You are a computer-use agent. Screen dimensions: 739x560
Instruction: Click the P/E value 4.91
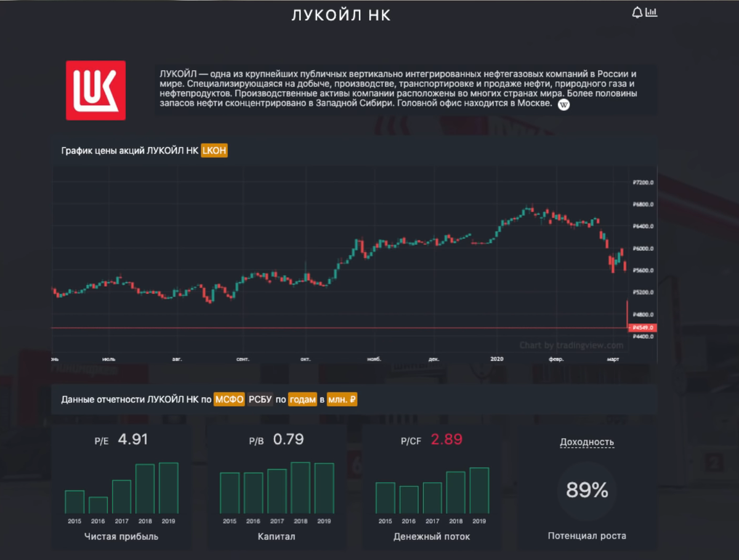click(x=133, y=439)
